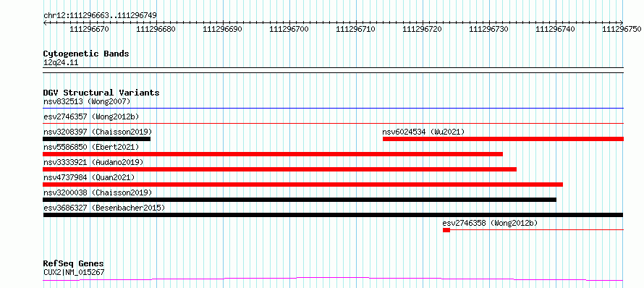This screenshot has width=644, height=288.
Task: Click the magenta CUX2 gene line
Action: point(333,279)
